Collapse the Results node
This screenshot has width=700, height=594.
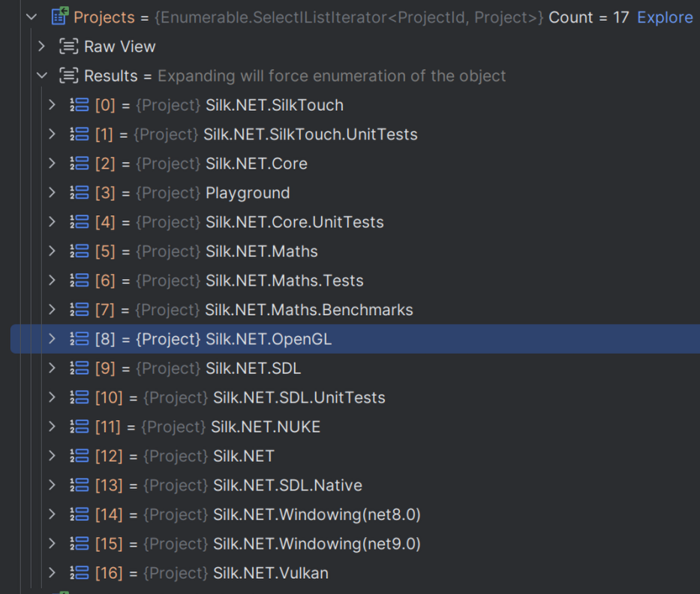tap(42, 76)
